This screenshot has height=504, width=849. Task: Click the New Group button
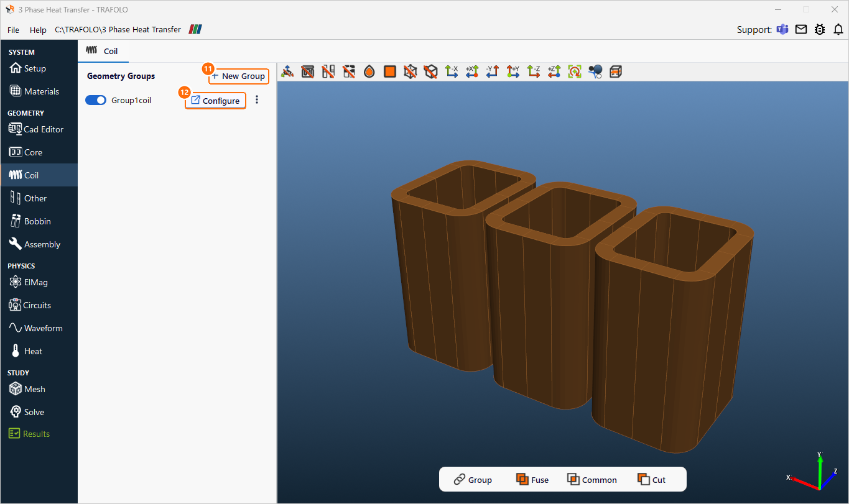click(239, 76)
